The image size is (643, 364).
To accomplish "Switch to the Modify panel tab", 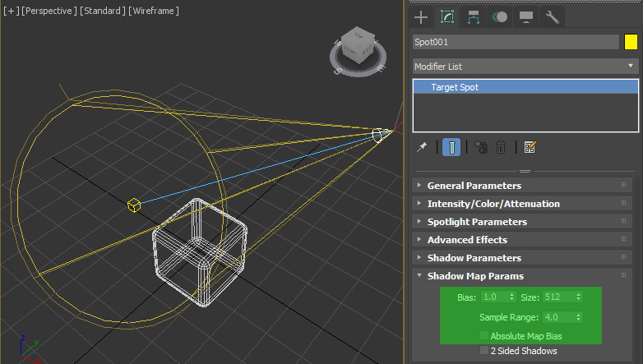I will click(x=447, y=17).
